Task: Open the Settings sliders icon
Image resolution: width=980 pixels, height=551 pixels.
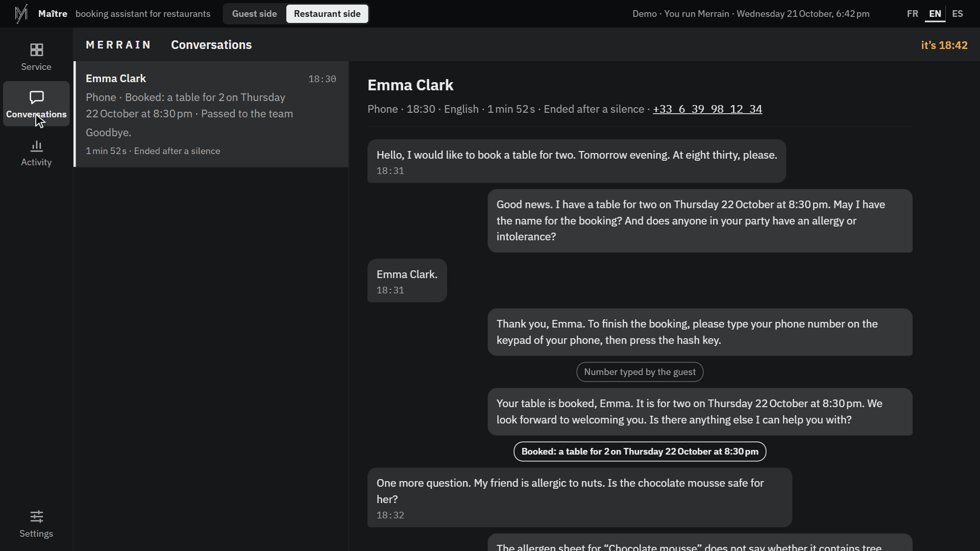Action: click(x=36, y=516)
